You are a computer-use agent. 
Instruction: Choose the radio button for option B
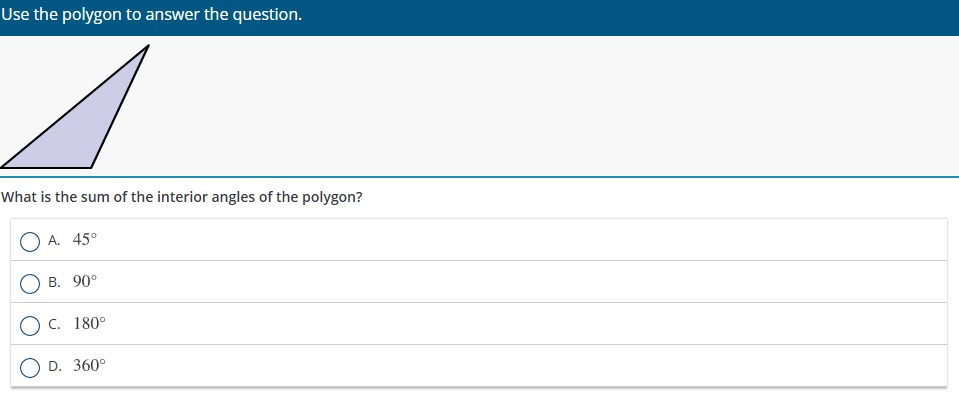[30, 283]
